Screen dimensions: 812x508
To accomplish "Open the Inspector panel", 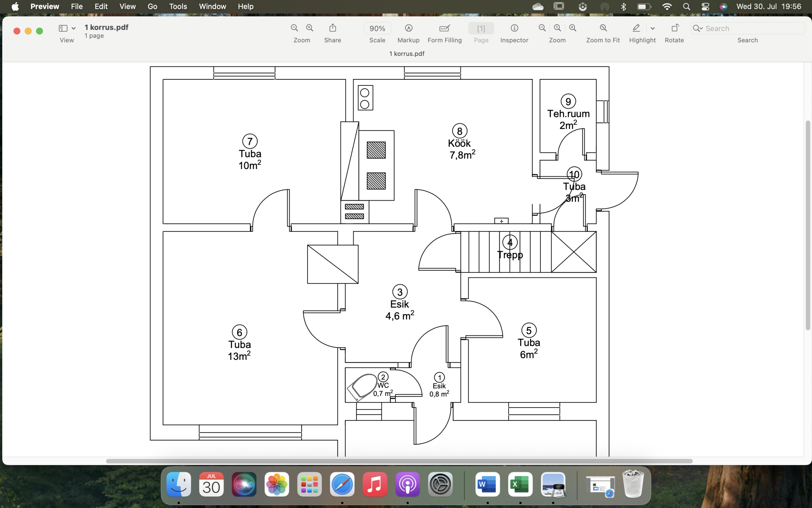I will (x=514, y=28).
